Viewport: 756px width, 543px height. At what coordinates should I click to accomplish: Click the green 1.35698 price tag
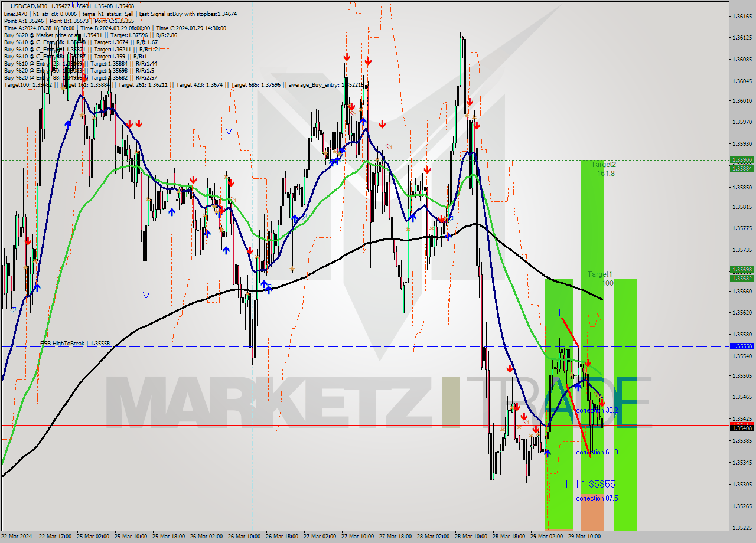[742, 269]
